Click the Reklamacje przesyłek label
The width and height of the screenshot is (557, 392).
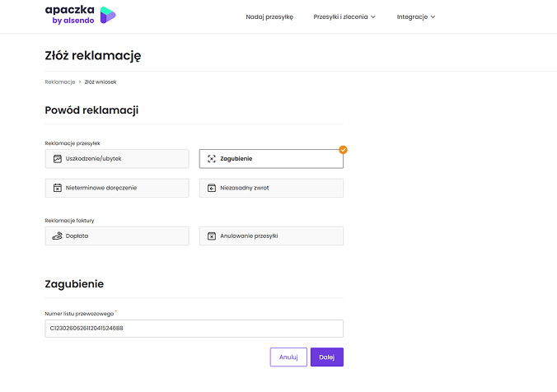(x=73, y=143)
